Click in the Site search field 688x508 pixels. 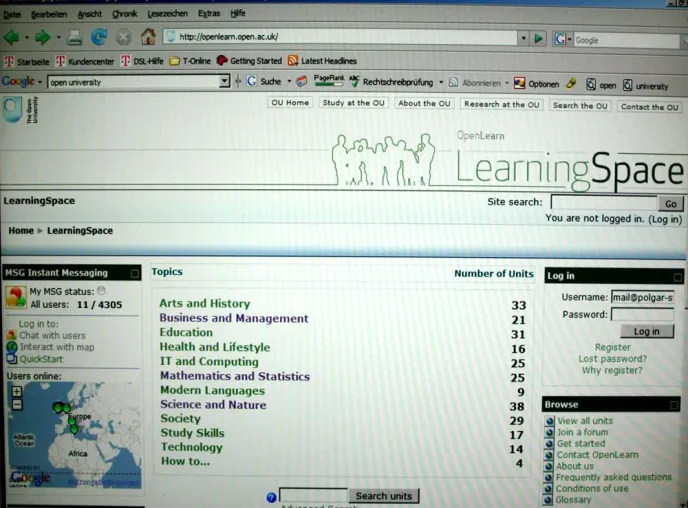604,203
